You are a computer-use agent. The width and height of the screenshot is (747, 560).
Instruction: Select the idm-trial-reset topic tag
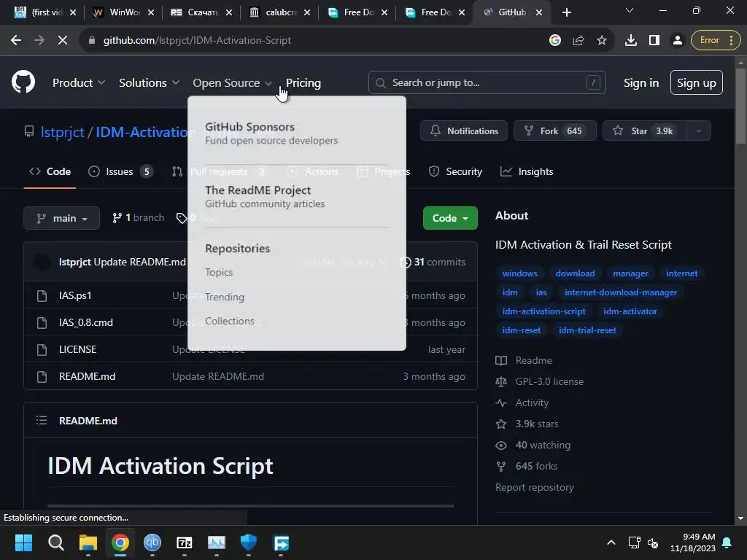pos(587,330)
